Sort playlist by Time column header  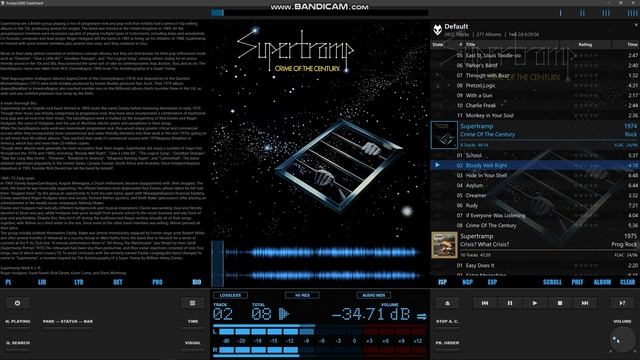[632, 44]
